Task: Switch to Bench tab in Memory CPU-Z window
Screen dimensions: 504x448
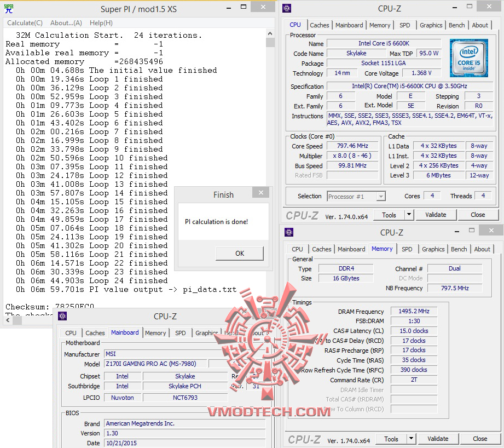Action: [459, 249]
